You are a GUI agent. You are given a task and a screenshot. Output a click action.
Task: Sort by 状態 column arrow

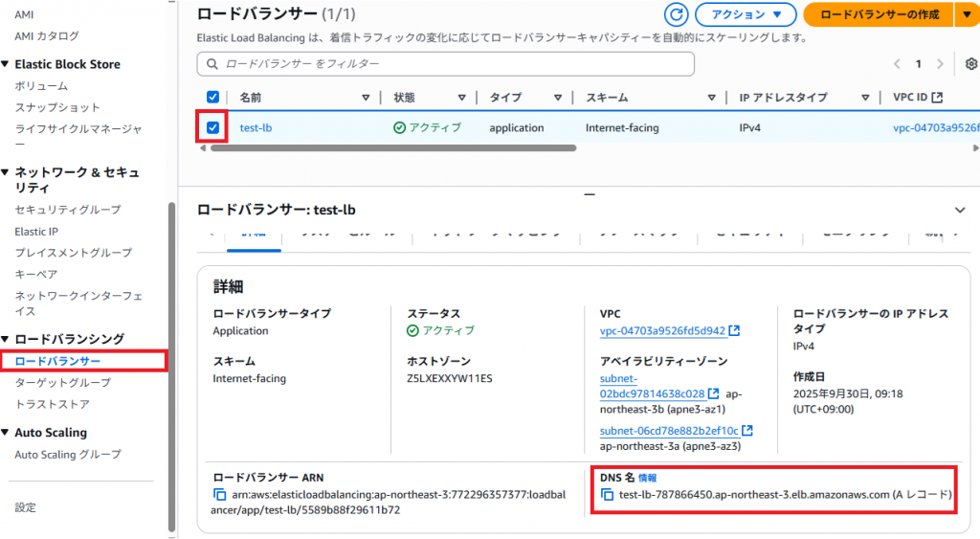461,98
